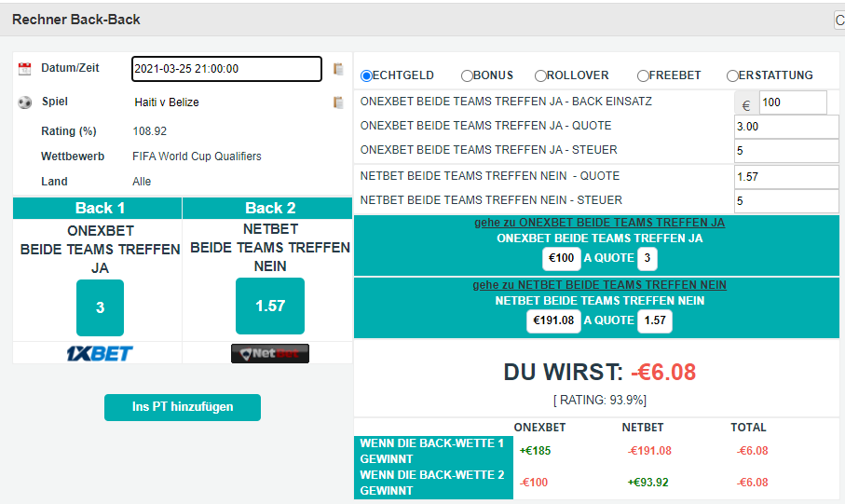The image size is (845, 504).
Task: Click the NETBET results column header
Action: pyautogui.click(x=643, y=428)
